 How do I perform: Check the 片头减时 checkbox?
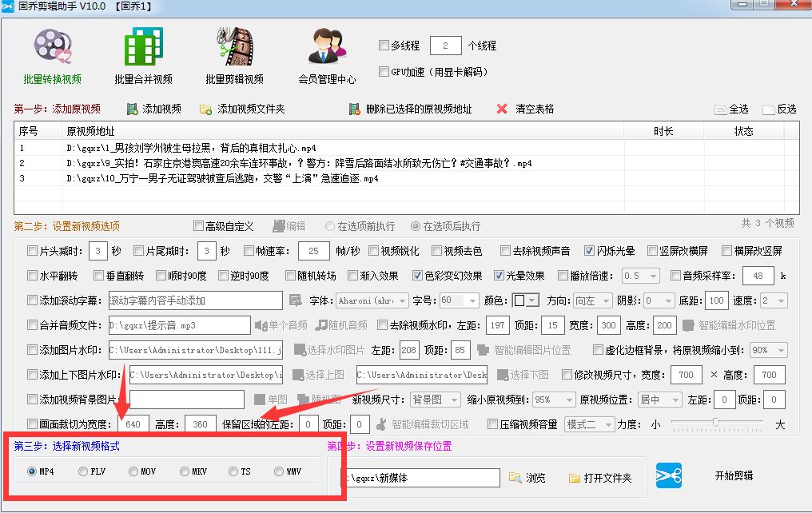click(32, 251)
